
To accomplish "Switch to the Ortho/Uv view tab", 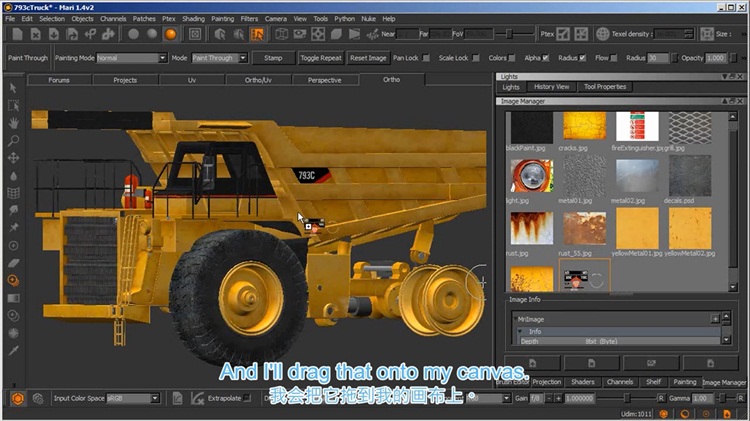I will pos(258,80).
